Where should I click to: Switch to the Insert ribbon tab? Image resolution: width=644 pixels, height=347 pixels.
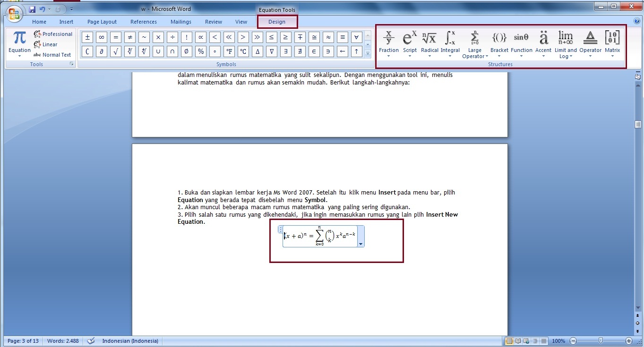[66, 21]
